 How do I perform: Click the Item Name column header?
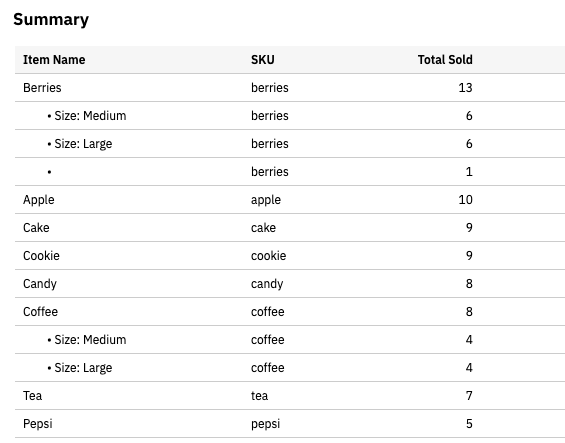coord(54,60)
